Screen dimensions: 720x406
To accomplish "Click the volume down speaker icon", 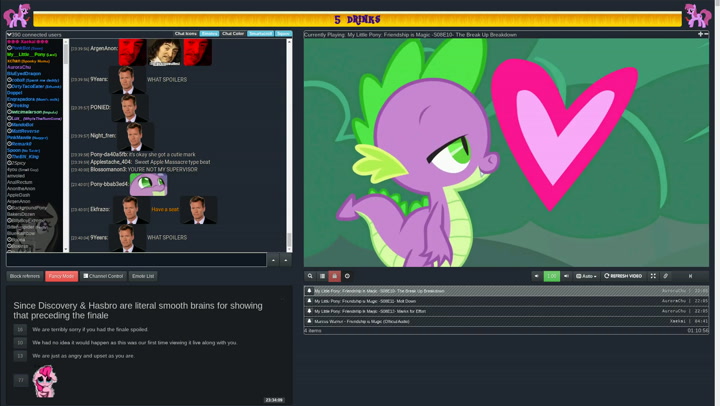I will pyautogui.click(x=537, y=276).
